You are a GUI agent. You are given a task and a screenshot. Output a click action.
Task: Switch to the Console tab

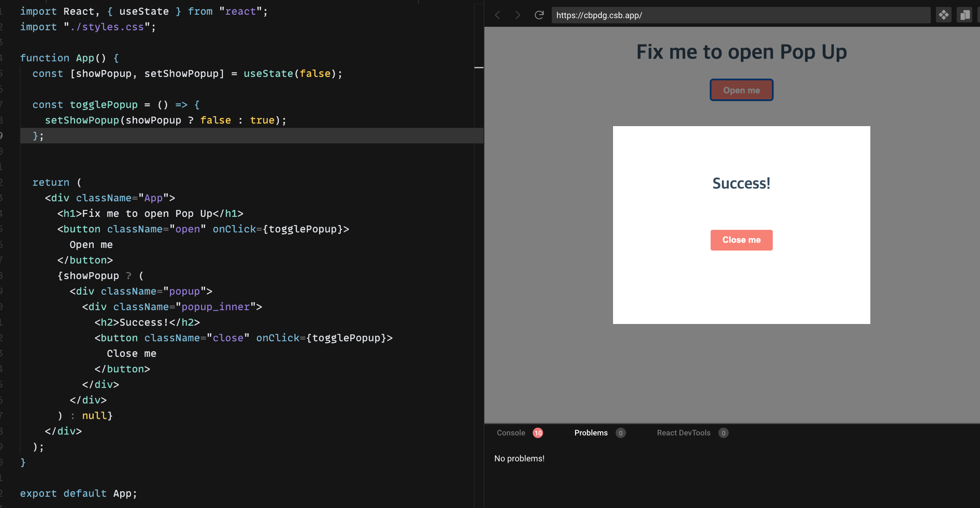511,433
